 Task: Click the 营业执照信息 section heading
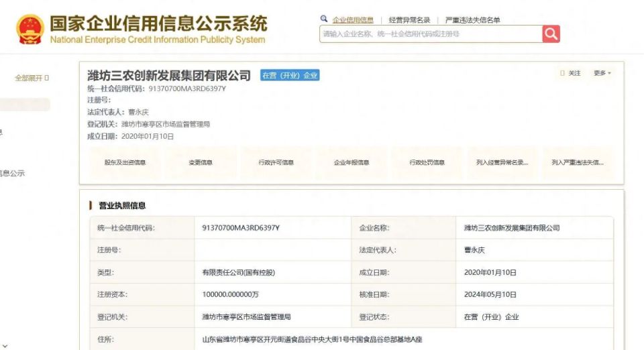[x=122, y=206]
